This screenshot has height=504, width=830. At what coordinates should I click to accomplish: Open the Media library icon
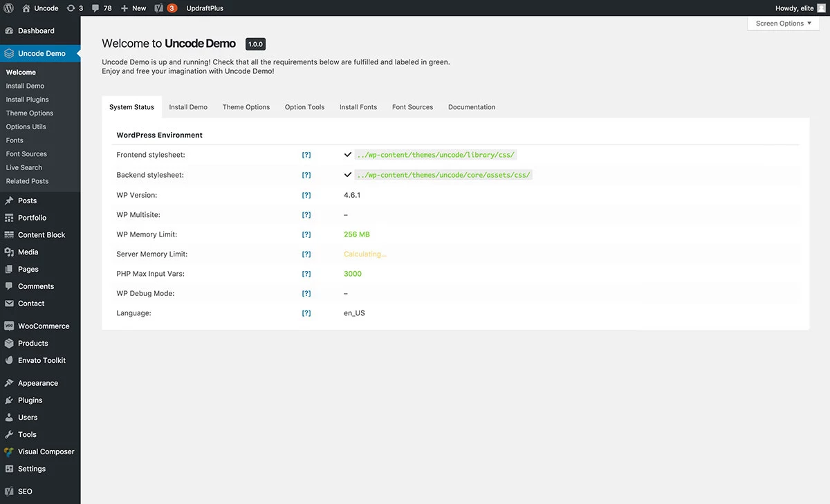(10, 252)
